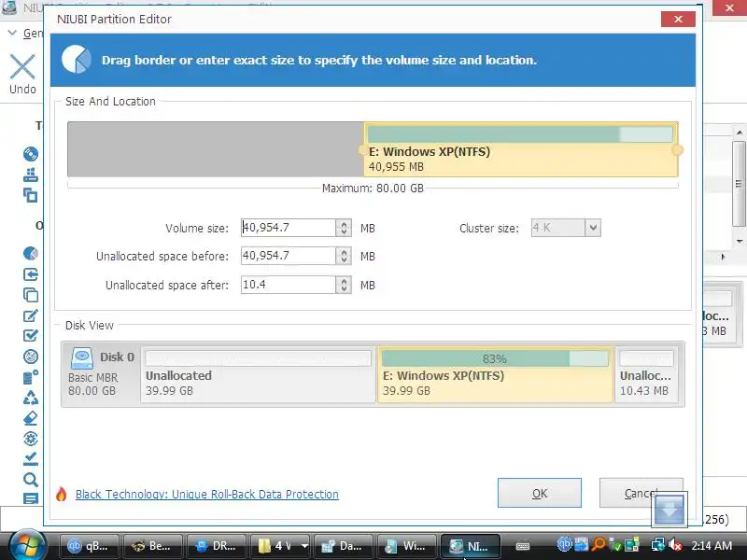The width and height of the screenshot is (747, 560).
Task: Click the clipboard icon with small circle
Action: pos(31,377)
